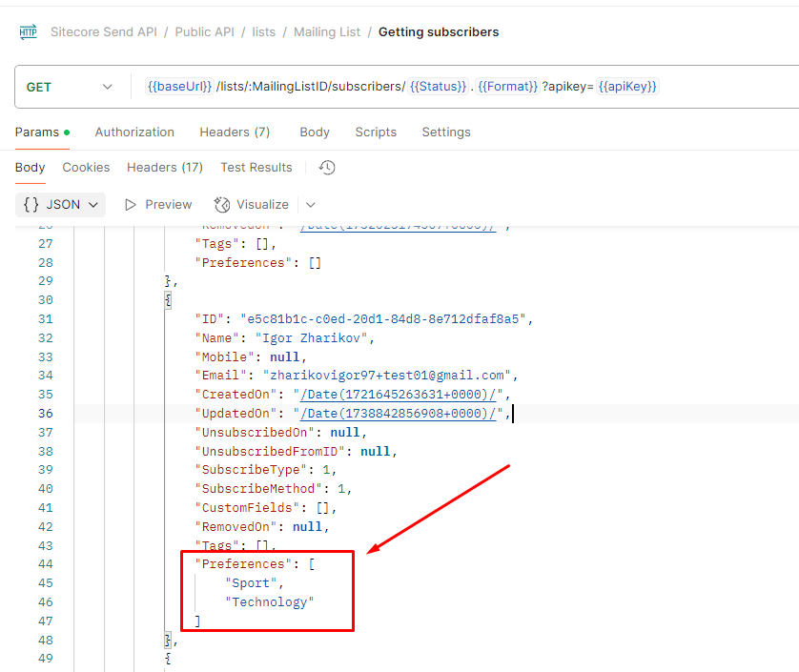Click the "SubscribeMethod" key

coord(258,489)
